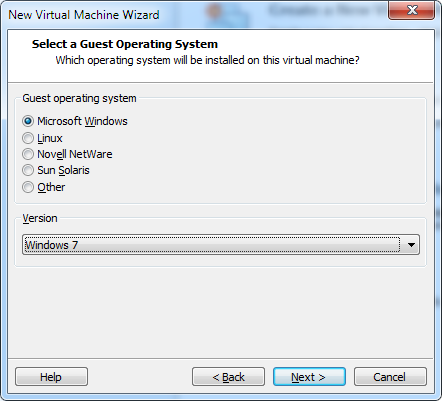Open Help for this wizard page
The image size is (442, 401).
coord(51,377)
